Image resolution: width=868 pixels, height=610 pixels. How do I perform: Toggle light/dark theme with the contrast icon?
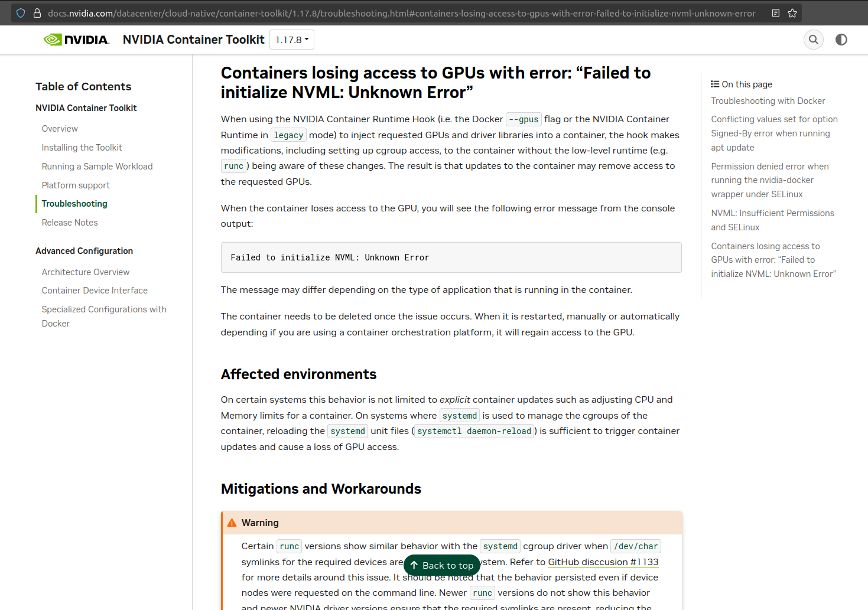click(x=841, y=40)
